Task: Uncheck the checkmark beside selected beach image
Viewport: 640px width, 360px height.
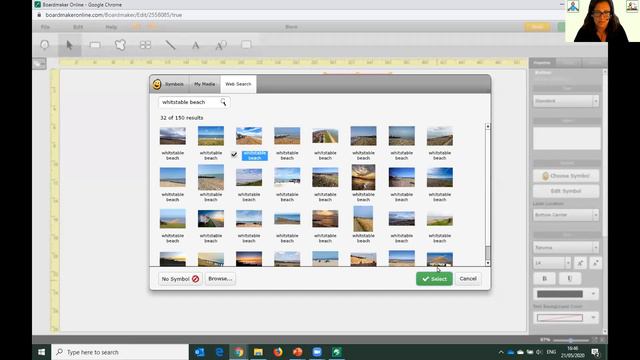Action: [x=234, y=155]
